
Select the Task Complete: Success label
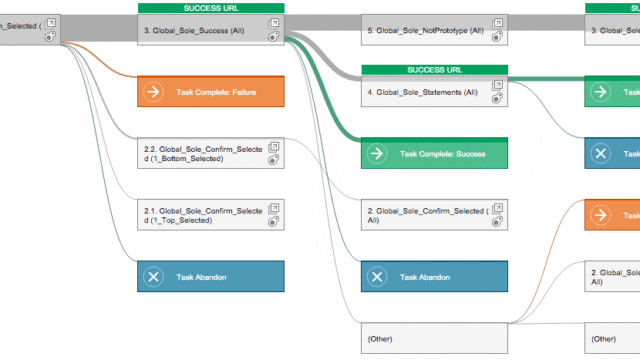coord(442,154)
